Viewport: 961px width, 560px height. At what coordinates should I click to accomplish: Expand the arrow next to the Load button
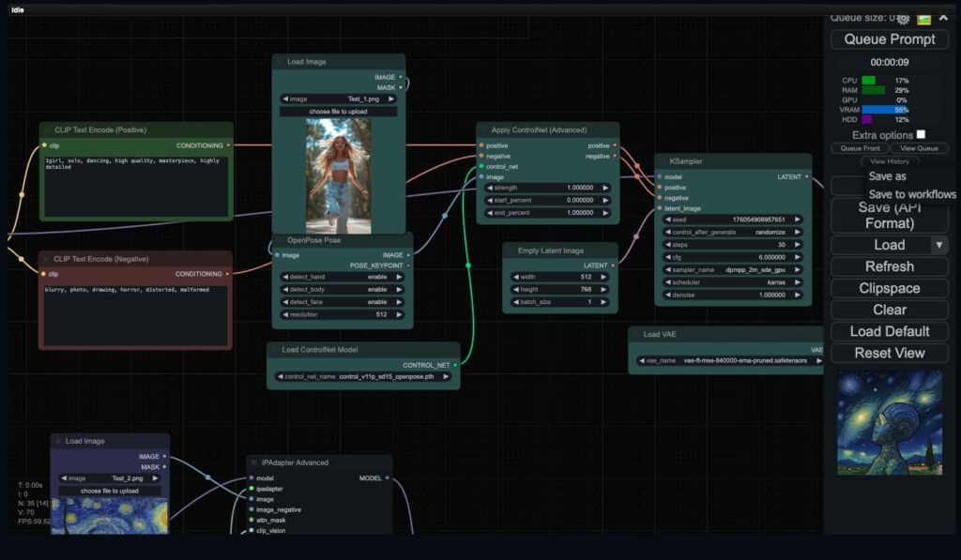938,245
